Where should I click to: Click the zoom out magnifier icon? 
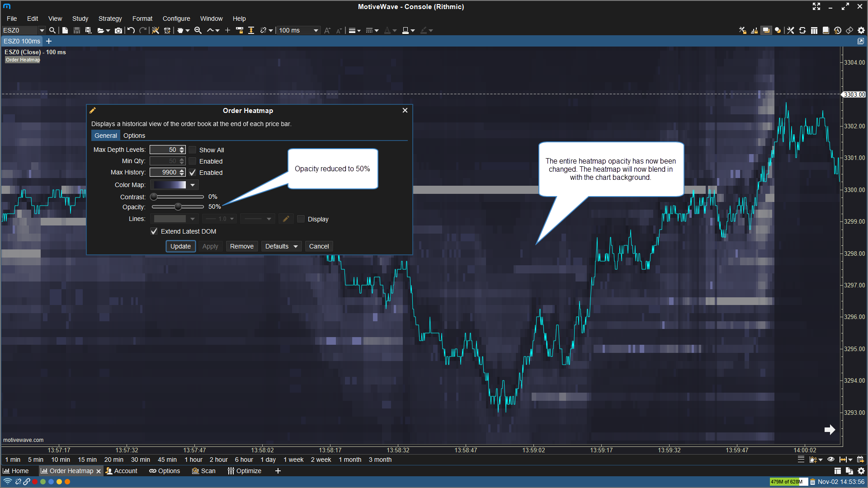(198, 30)
